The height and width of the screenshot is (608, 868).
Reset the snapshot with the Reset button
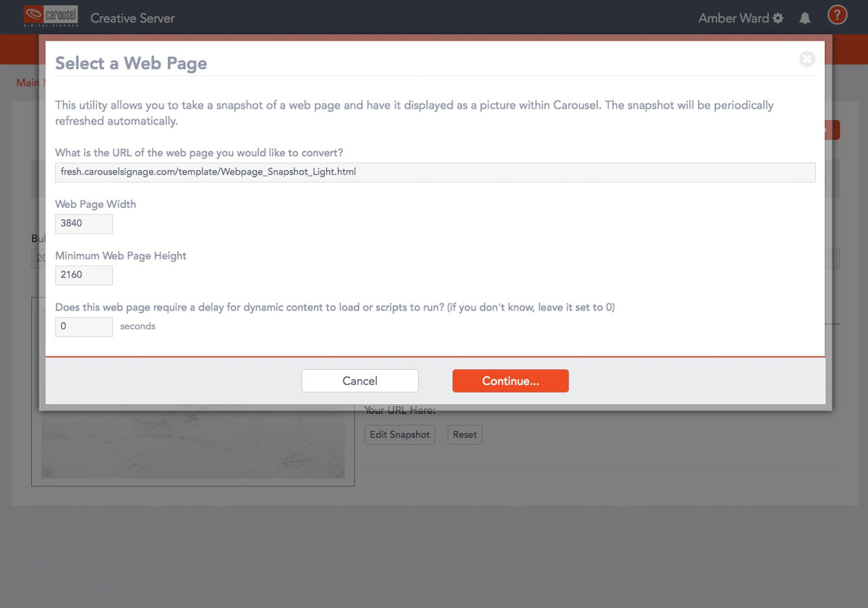464,434
